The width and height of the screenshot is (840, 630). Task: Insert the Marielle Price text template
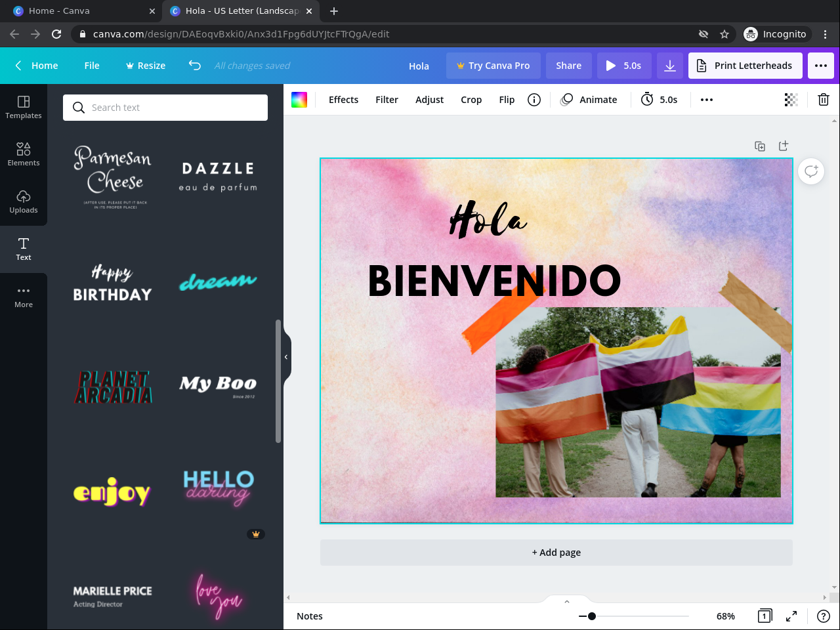[112, 596]
